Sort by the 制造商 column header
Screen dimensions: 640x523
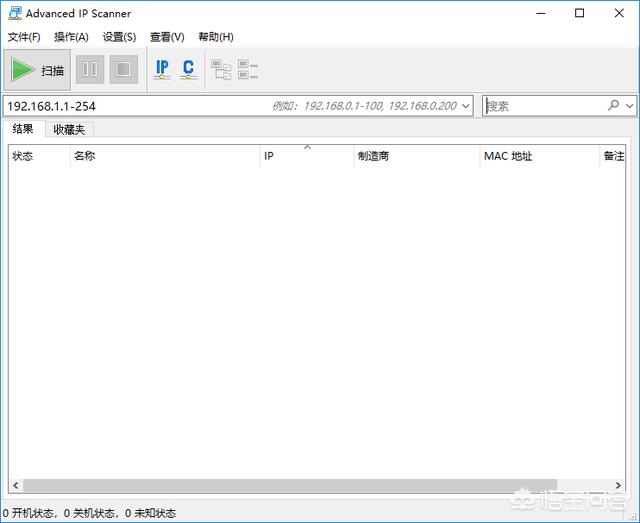417,156
